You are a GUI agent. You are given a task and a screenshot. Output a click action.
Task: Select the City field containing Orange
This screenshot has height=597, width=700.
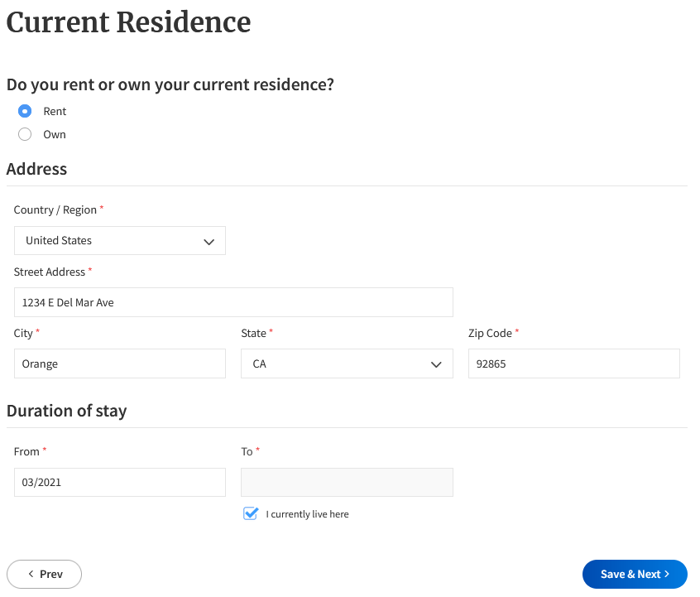[x=120, y=363]
